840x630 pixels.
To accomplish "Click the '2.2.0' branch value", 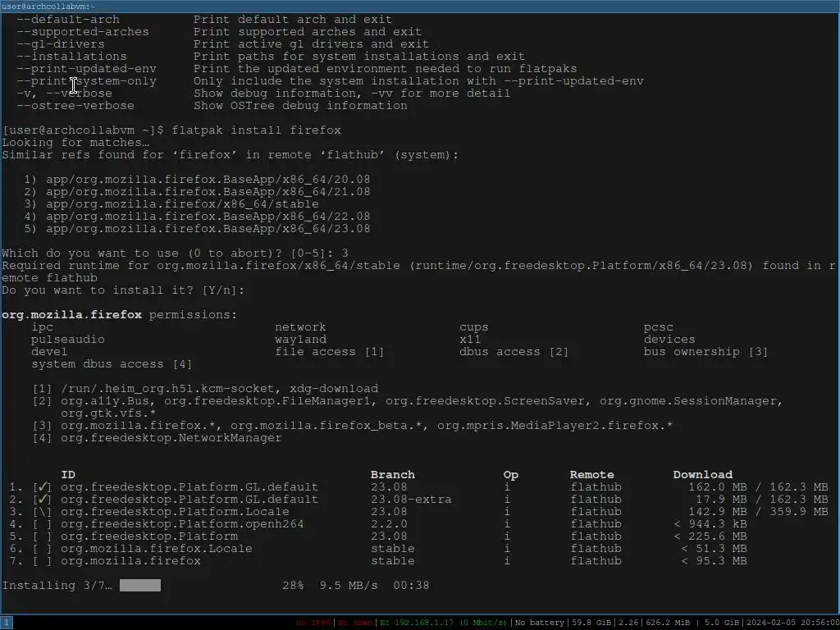I will [x=389, y=524].
